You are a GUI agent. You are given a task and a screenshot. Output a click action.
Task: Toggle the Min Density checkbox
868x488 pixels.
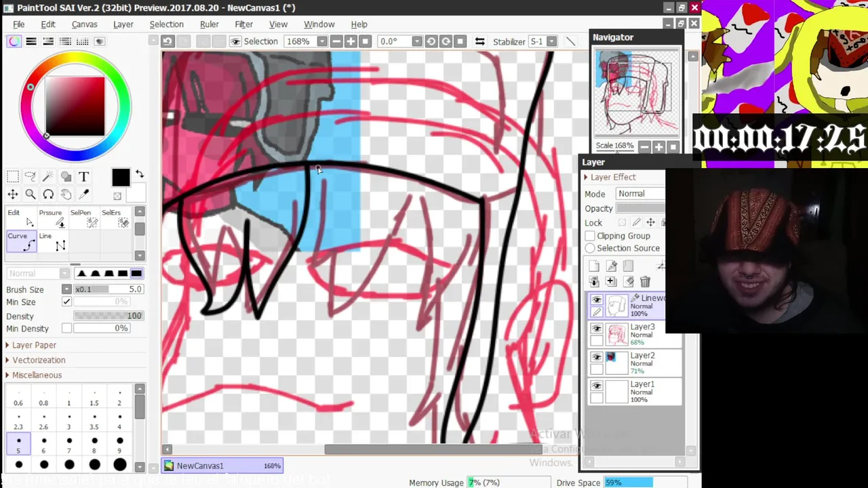point(66,328)
